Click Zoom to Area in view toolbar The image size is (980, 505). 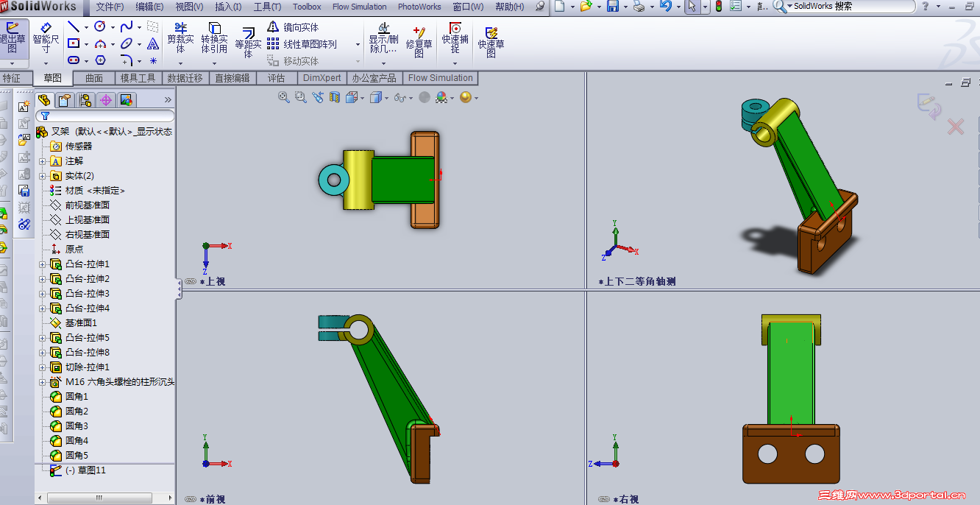click(x=300, y=97)
